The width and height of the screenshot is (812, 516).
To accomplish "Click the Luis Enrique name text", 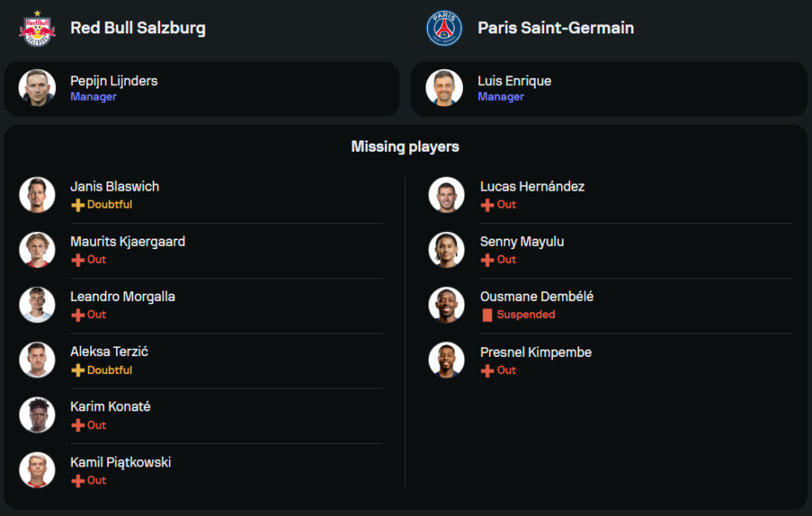I will [514, 81].
